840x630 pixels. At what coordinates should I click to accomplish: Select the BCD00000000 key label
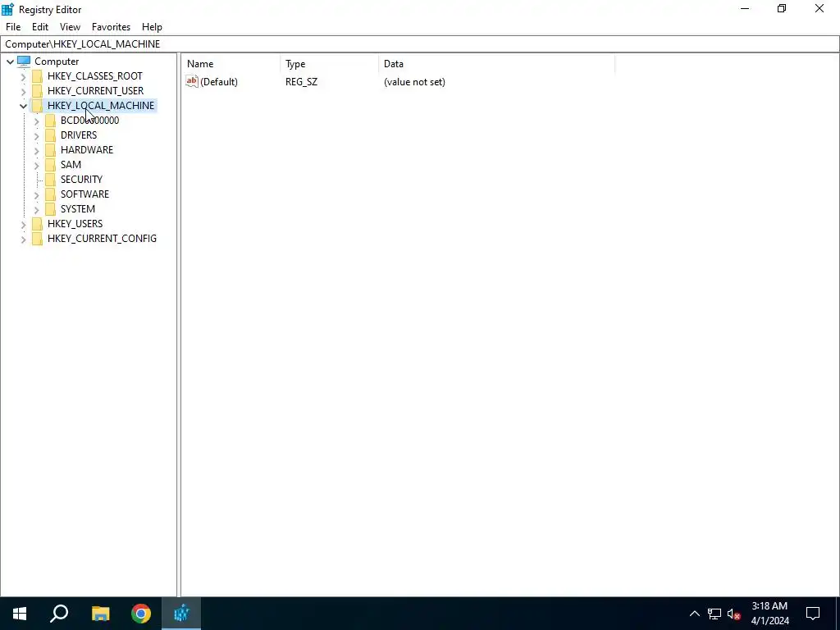pos(89,120)
